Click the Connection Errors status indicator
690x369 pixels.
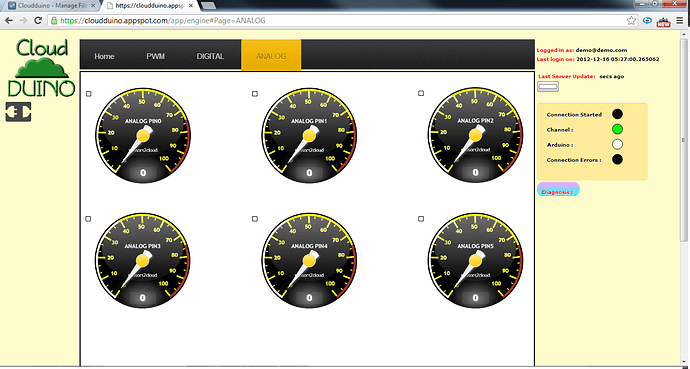point(617,159)
